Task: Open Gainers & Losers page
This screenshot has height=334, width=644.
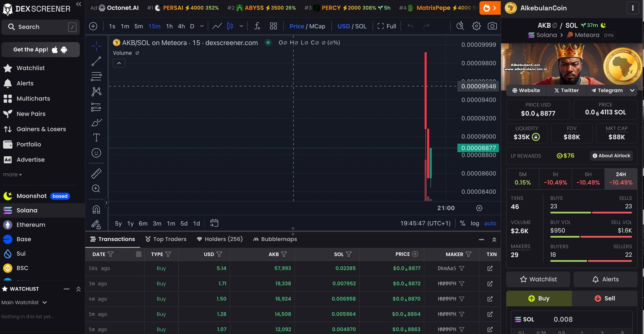Action: coord(41,129)
